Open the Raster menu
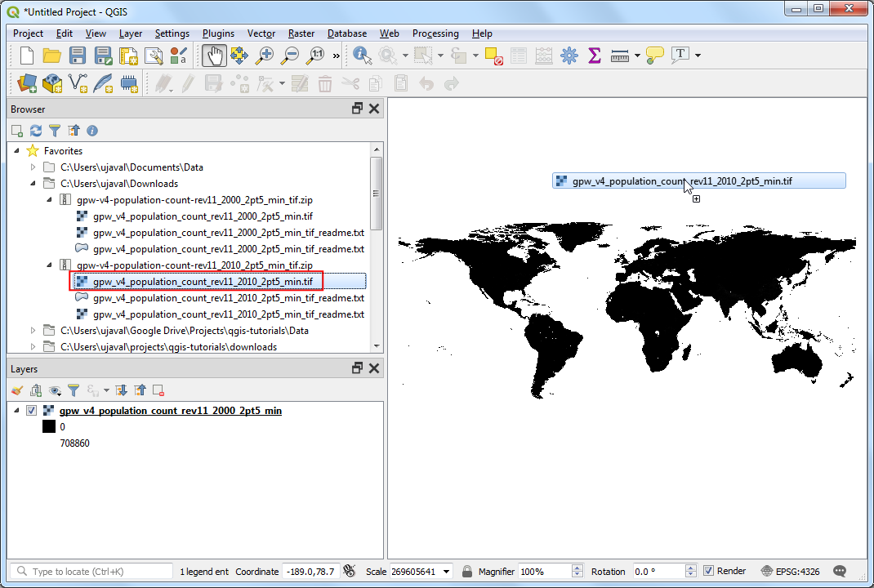The image size is (874, 588). (x=301, y=33)
